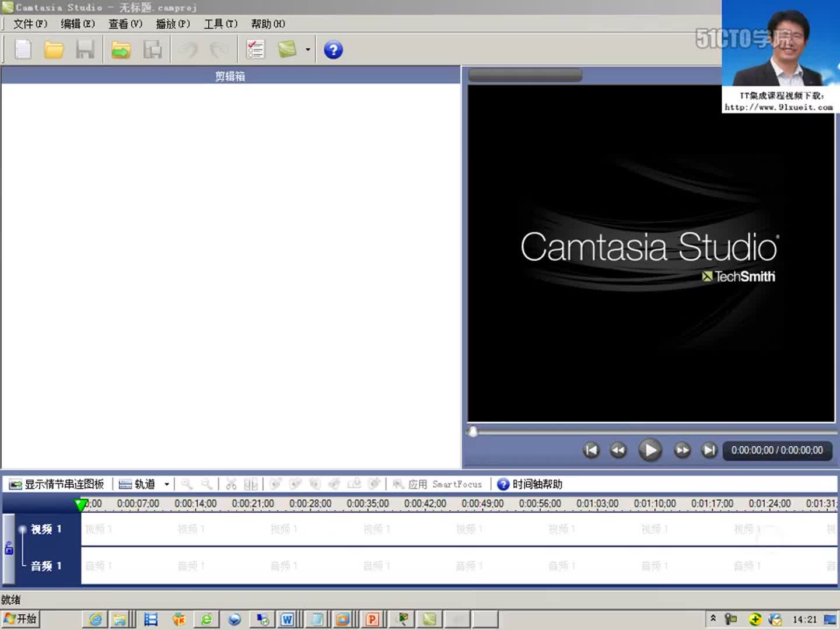Image resolution: width=840 pixels, height=630 pixels.
Task: Click the rewind playback button
Action: point(618,450)
